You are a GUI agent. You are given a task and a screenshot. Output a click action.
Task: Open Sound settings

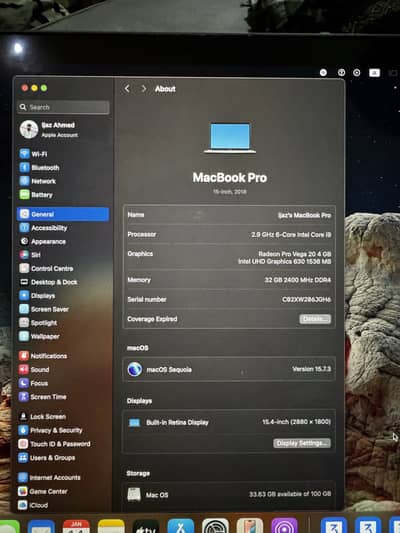(34, 369)
